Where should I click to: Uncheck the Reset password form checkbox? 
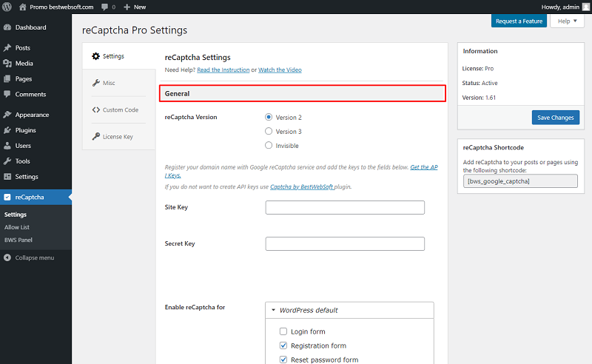(283, 360)
